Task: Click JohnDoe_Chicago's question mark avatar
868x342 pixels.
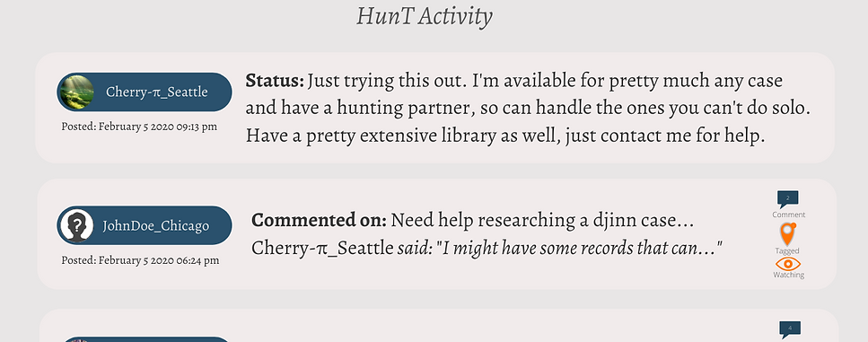Action: coord(76,225)
